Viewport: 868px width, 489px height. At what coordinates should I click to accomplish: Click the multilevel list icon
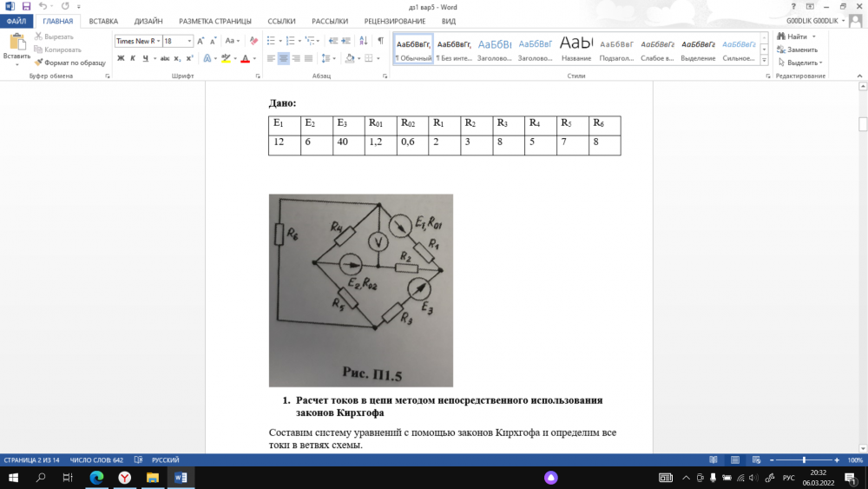pyautogui.click(x=310, y=41)
